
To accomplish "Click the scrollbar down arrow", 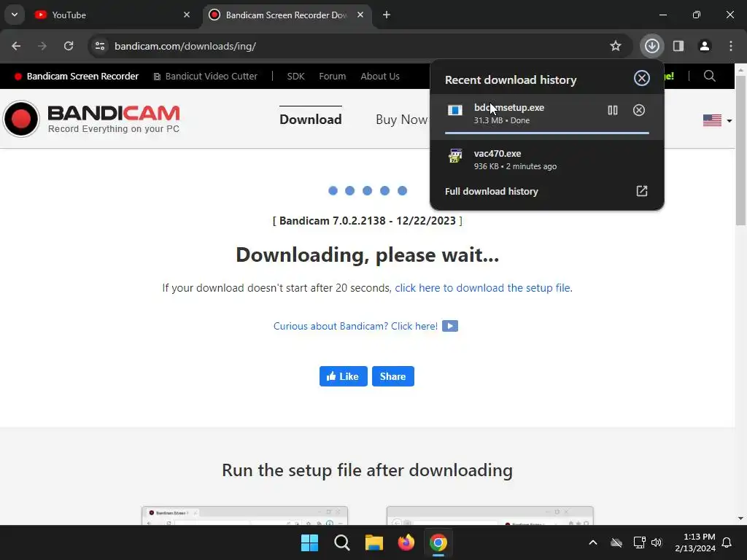I will click(741, 518).
